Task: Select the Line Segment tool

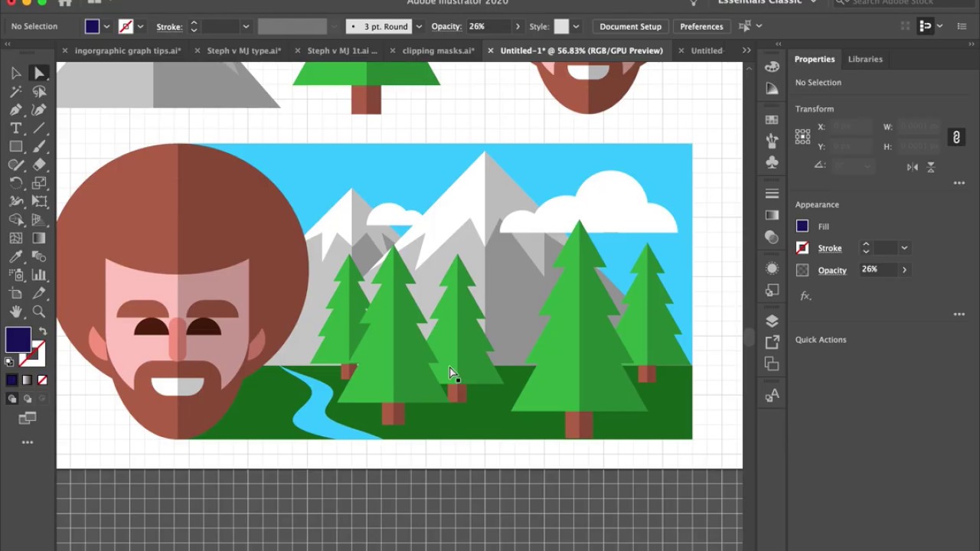Action: (39, 128)
